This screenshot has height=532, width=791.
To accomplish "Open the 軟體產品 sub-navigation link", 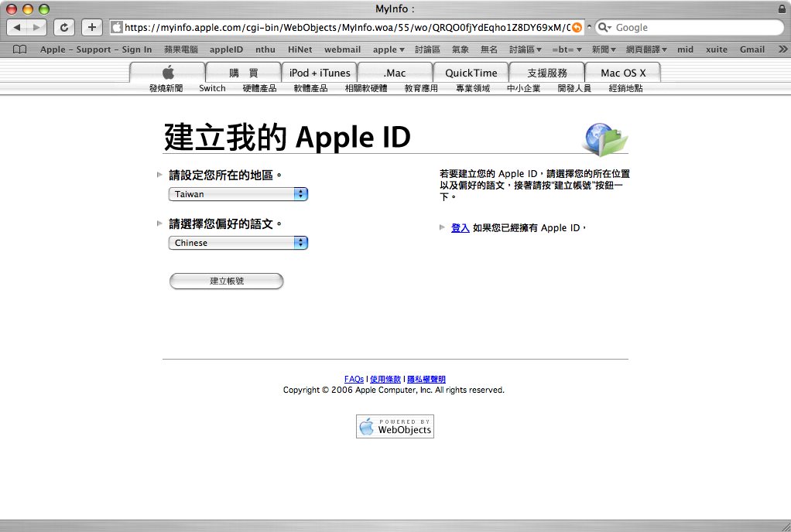I will tap(311, 88).
